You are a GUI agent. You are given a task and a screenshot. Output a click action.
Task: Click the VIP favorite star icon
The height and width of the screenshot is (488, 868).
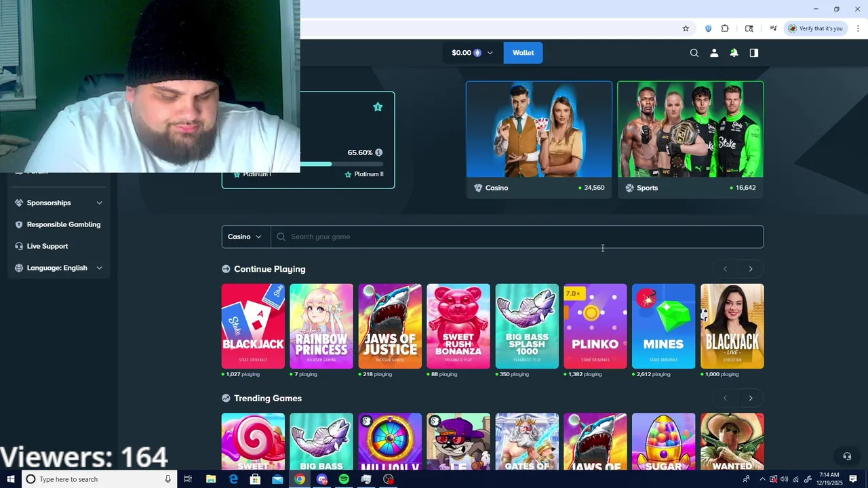pos(378,107)
